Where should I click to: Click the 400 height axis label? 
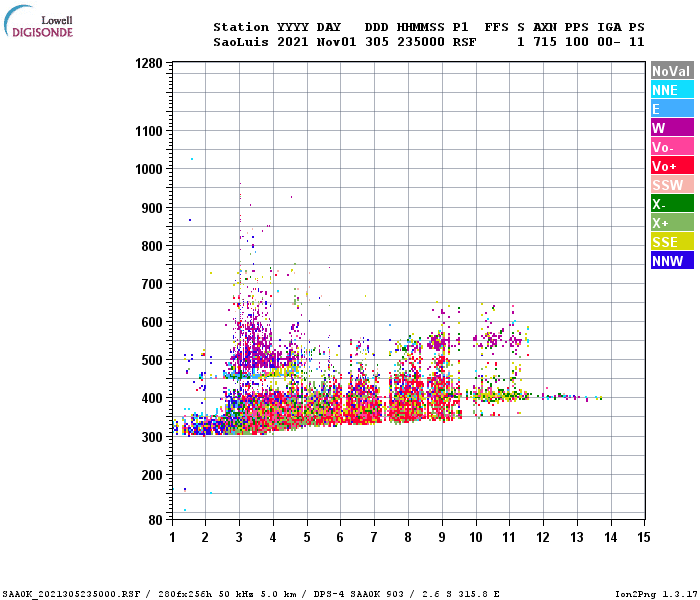point(152,398)
